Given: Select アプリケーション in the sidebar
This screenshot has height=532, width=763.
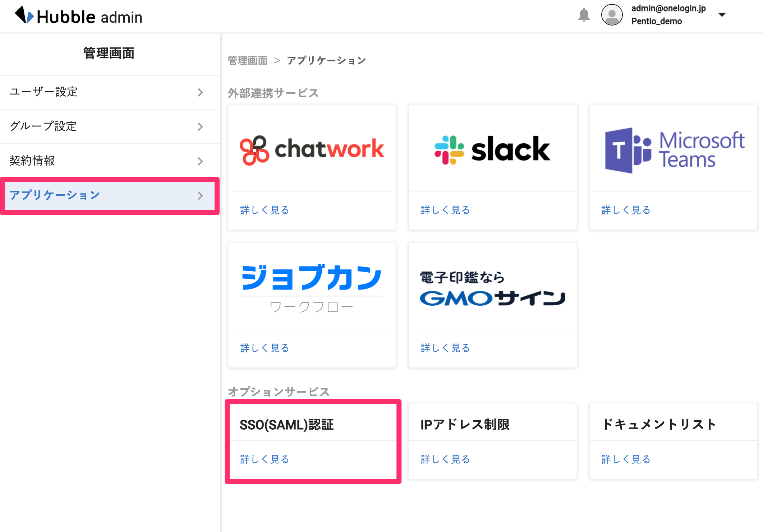Looking at the screenshot, I should pos(110,195).
